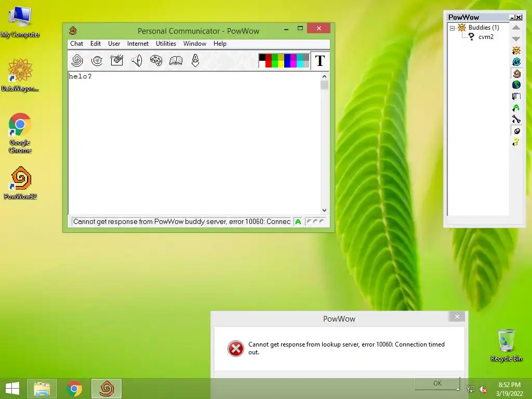Screen dimensions: 532x399
Task: Select the Google Chrome desktop shortcut
Action: pyautogui.click(x=20, y=133)
